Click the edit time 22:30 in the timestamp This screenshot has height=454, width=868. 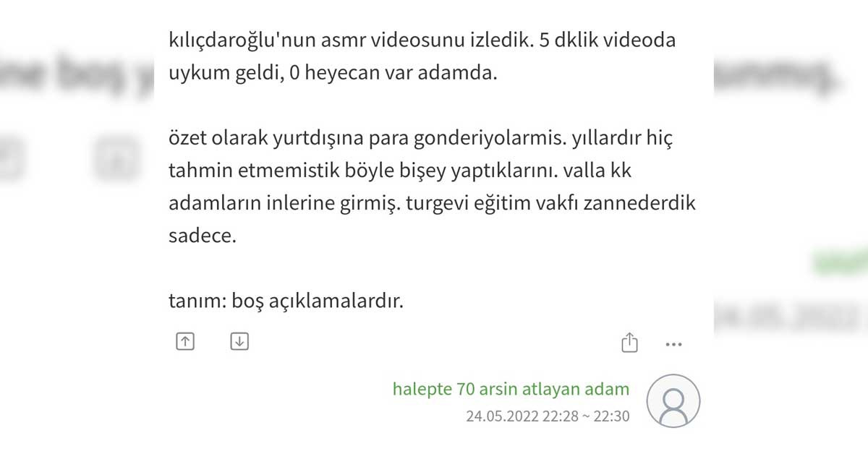[x=612, y=416]
